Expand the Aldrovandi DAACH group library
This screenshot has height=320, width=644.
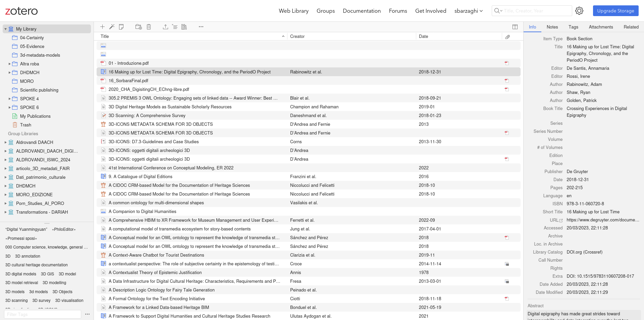(6, 143)
